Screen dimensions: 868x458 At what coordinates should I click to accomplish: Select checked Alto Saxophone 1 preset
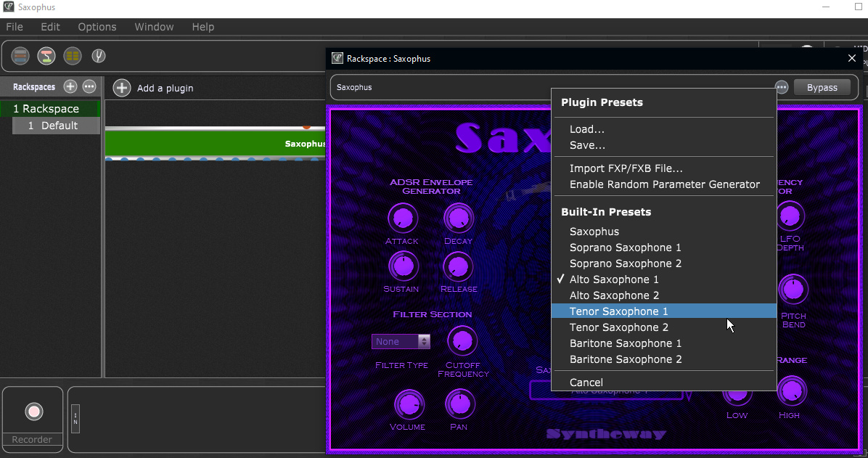[664, 279]
